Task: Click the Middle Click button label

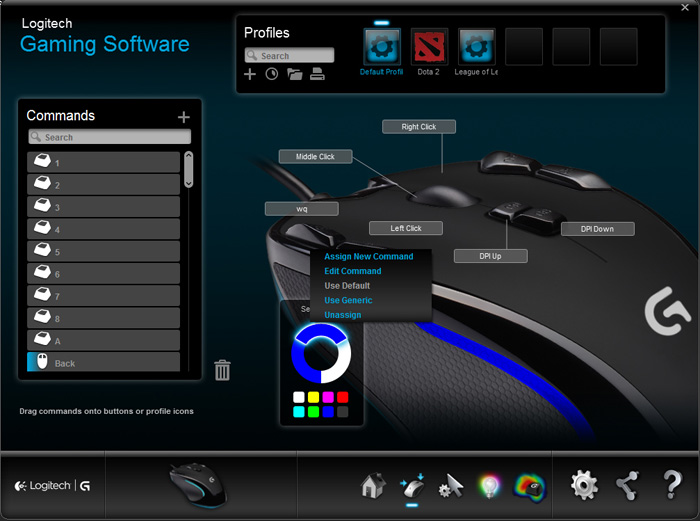Action: coord(315,157)
